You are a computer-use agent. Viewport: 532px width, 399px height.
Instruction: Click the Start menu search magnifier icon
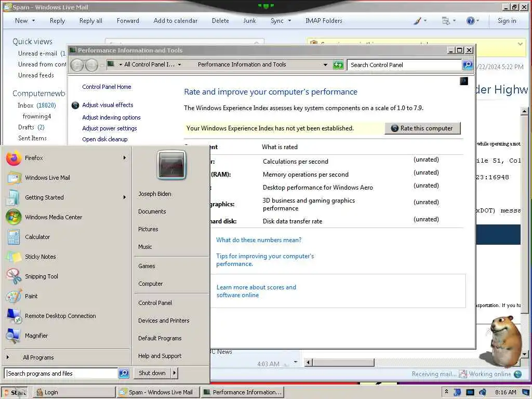click(x=124, y=373)
